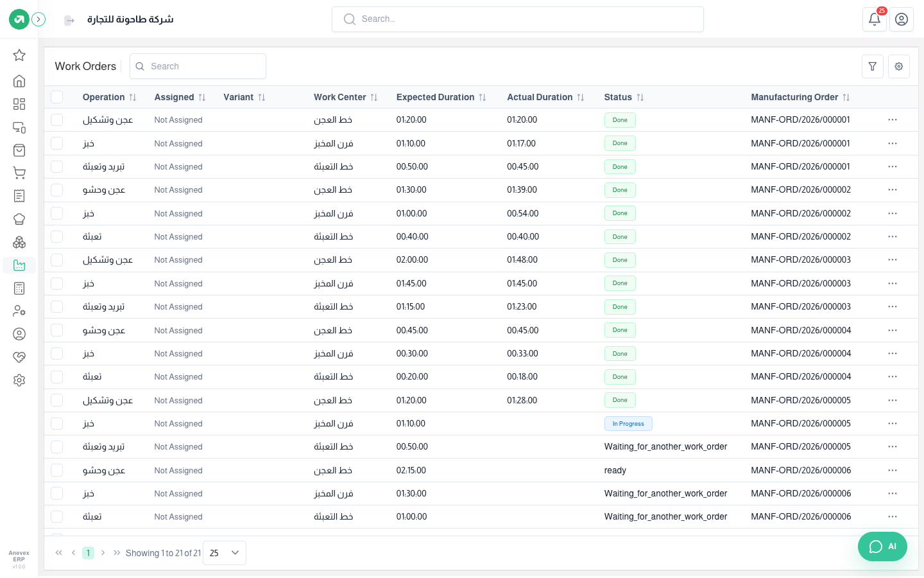The image size is (924, 578).
Task: Click actual duration 01:28:00 cell
Action: (522, 401)
